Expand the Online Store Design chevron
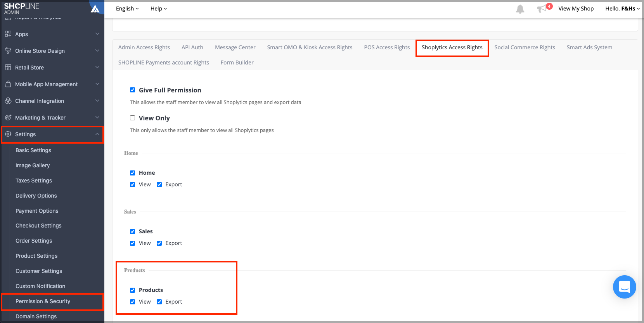The width and height of the screenshot is (644, 323). pyautogui.click(x=97, y=50)
